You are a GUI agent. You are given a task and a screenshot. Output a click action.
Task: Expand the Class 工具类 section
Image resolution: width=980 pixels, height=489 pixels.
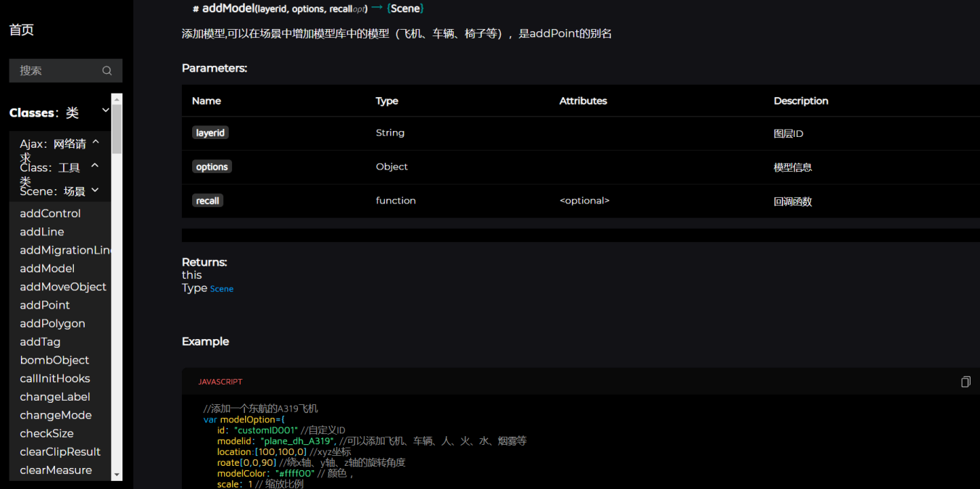click(x=95, y=167)
